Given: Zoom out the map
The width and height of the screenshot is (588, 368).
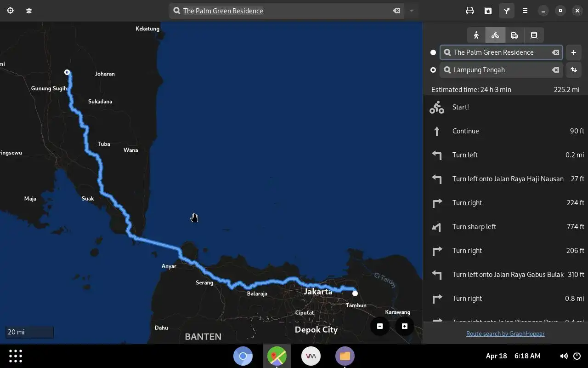Looking at the screenshot, I should (380, 326).
